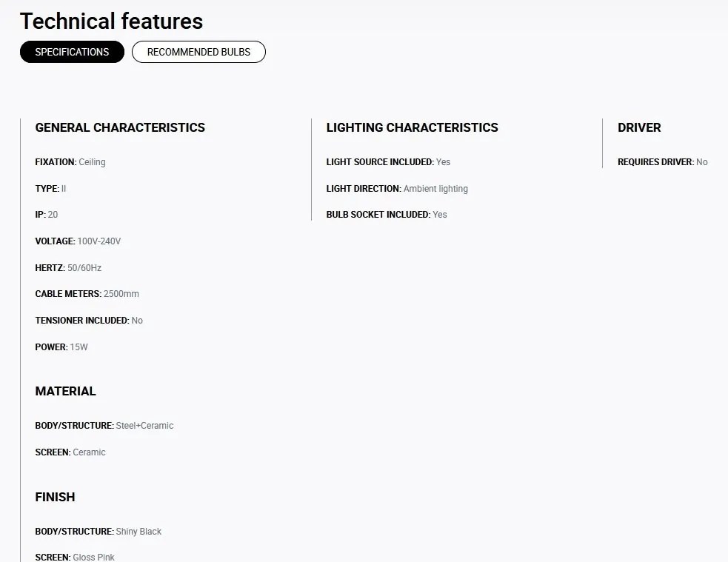This screenshot has width=728, height=562.
Task: Click the TENSIONER INCLUDED: No entry
Action: click(x=89, y=321)
